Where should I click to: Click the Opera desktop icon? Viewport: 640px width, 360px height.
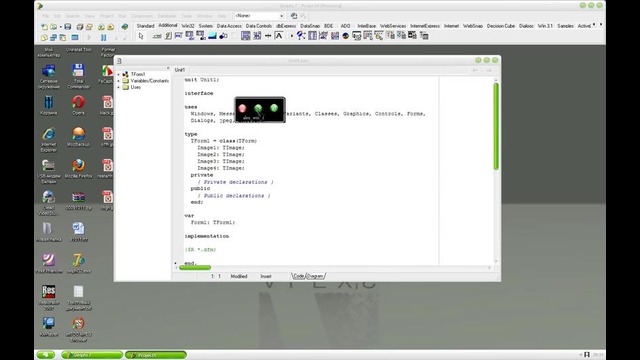pyautogui.click(x=78, y=104)
